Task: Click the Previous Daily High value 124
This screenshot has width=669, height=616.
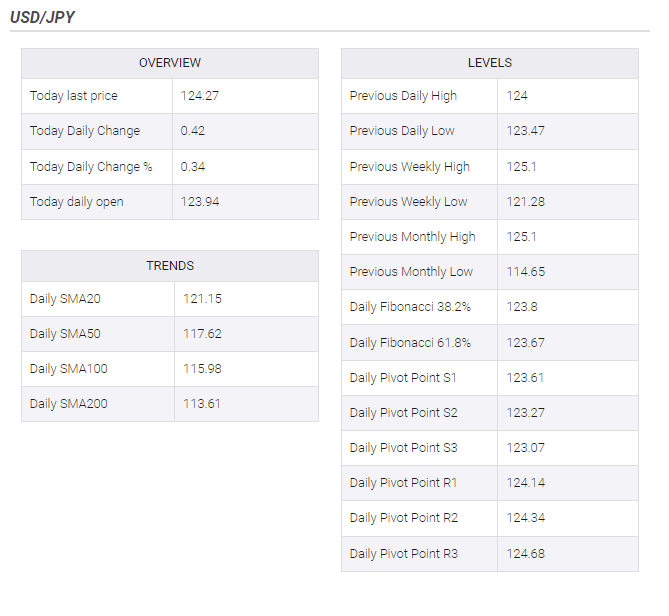Action: pos(517,96)
